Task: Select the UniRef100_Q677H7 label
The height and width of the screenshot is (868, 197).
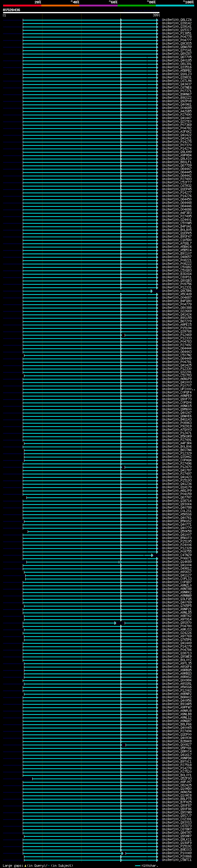Action: pyautogui.click(x=176, y=497)
